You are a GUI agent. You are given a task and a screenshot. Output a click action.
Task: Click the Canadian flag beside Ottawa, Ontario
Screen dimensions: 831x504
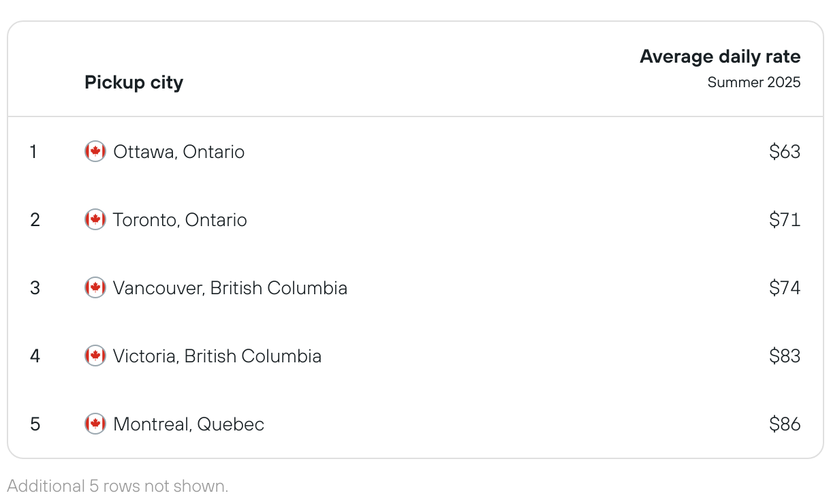(x=95, y=151)
